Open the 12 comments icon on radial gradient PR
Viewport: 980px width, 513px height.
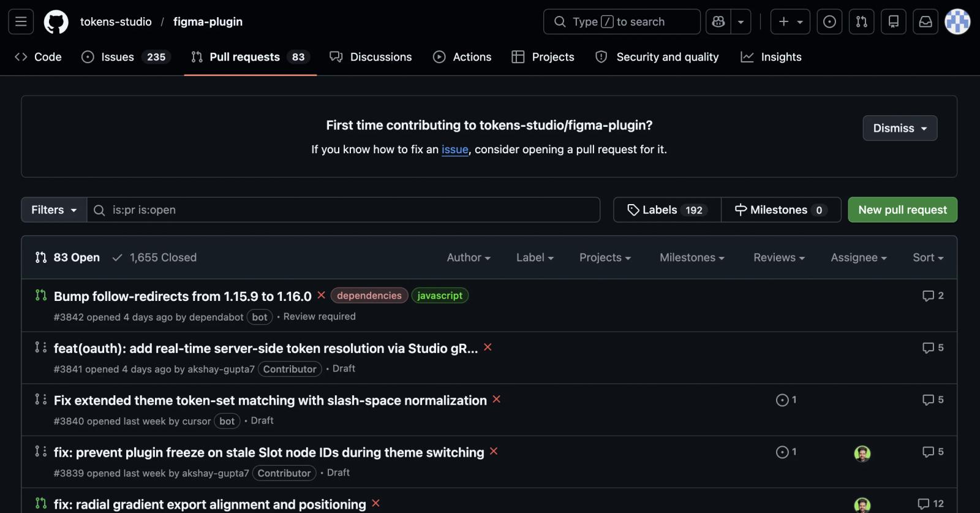930,504
